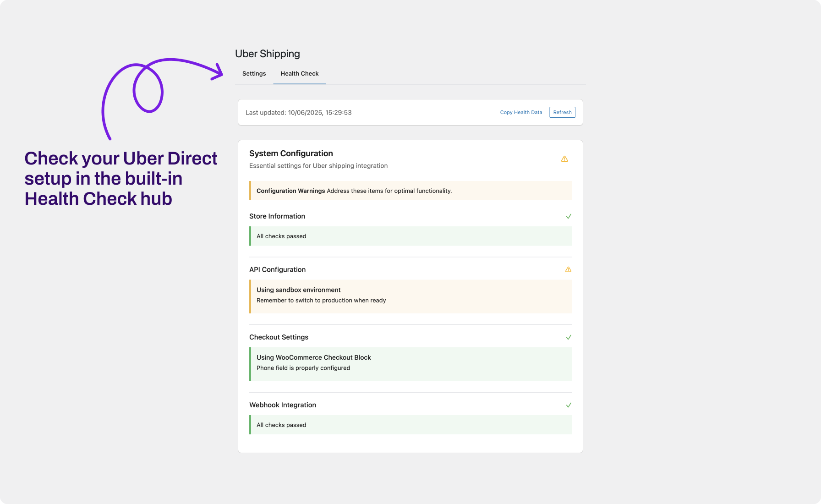Viewport: 821px width, 504px height.
Task: Select the Health Check tab
Action: (299, 73)
